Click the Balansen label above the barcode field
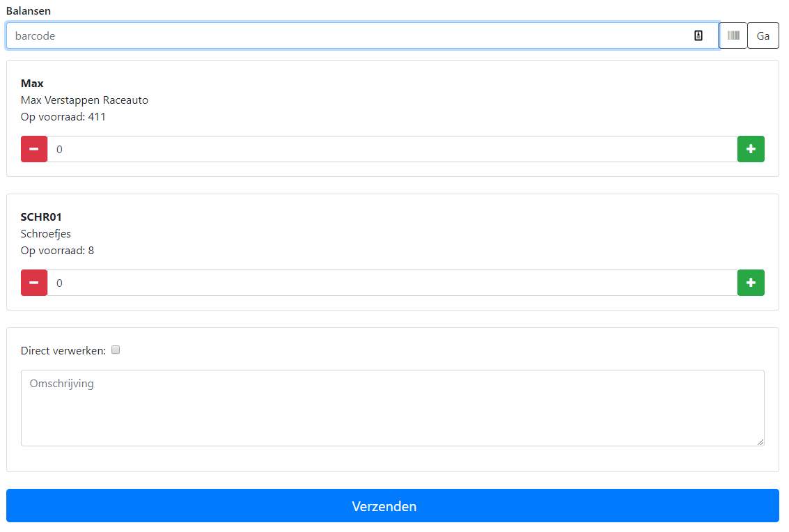The image size is (789, 532). coord(29,11)
